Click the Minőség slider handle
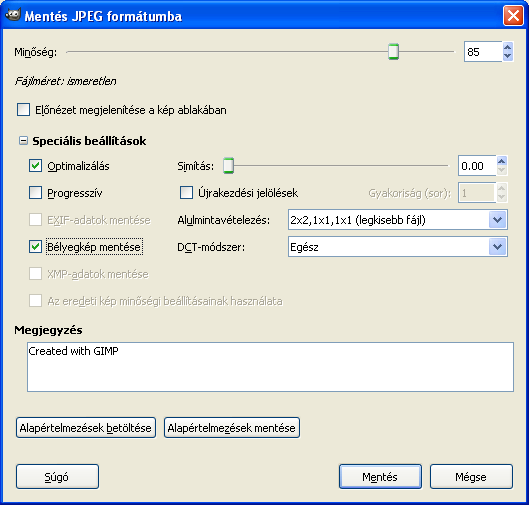The width and height of the screenshot is (529, 505). click(x=393, y=52)
